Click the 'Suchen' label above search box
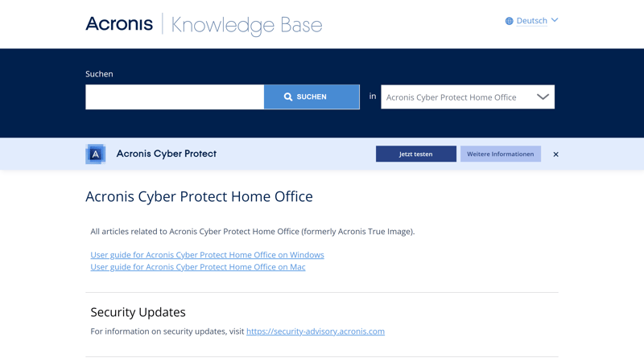The height and width of the screenshot is (362, 644). point(99,74)
